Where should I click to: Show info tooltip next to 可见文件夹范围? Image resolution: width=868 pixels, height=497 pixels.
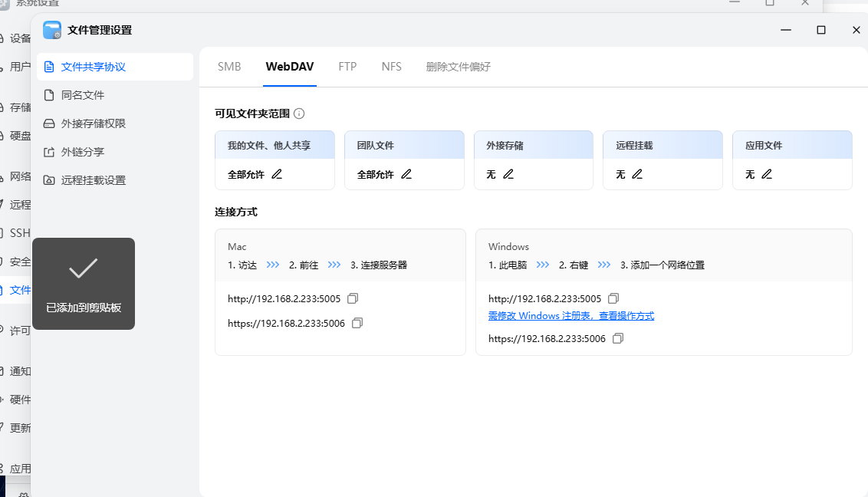pos(299,114)
